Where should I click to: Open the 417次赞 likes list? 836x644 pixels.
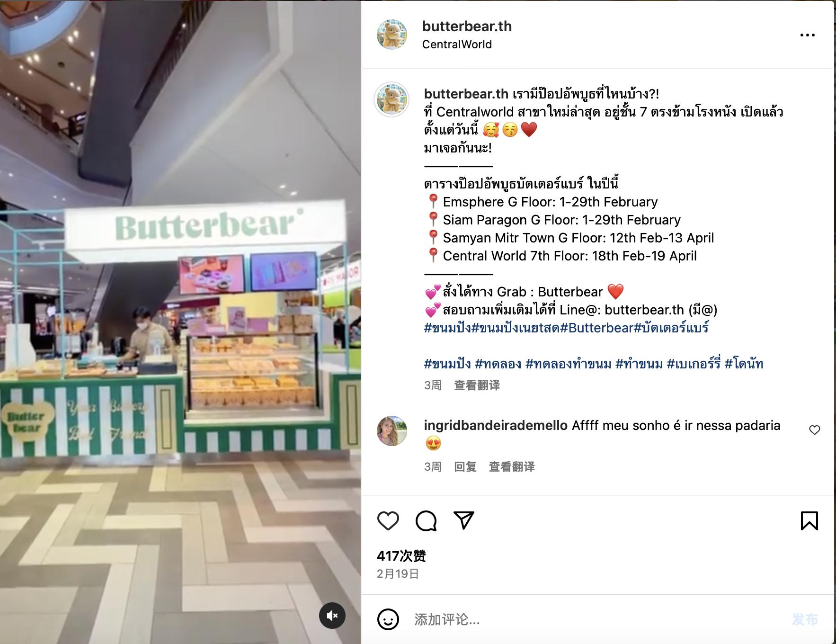click(x=401, y=555)
